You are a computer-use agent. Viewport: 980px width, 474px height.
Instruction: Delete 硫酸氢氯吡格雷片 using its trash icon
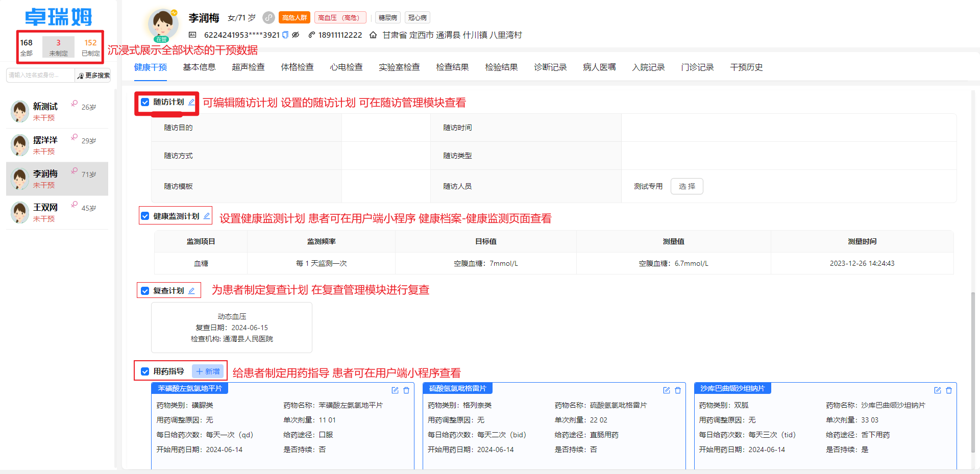[x=678, y=390]
